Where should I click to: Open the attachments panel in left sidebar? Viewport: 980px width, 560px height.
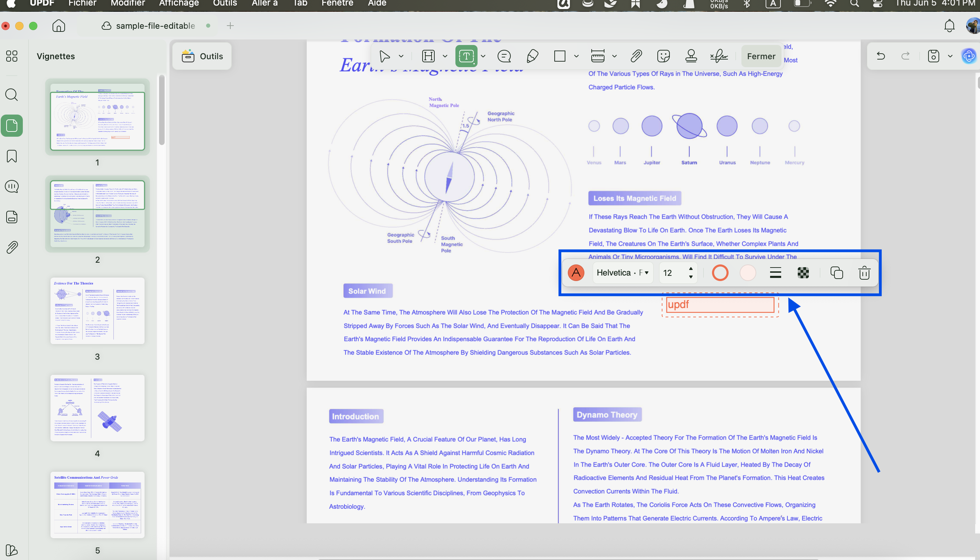11,247
